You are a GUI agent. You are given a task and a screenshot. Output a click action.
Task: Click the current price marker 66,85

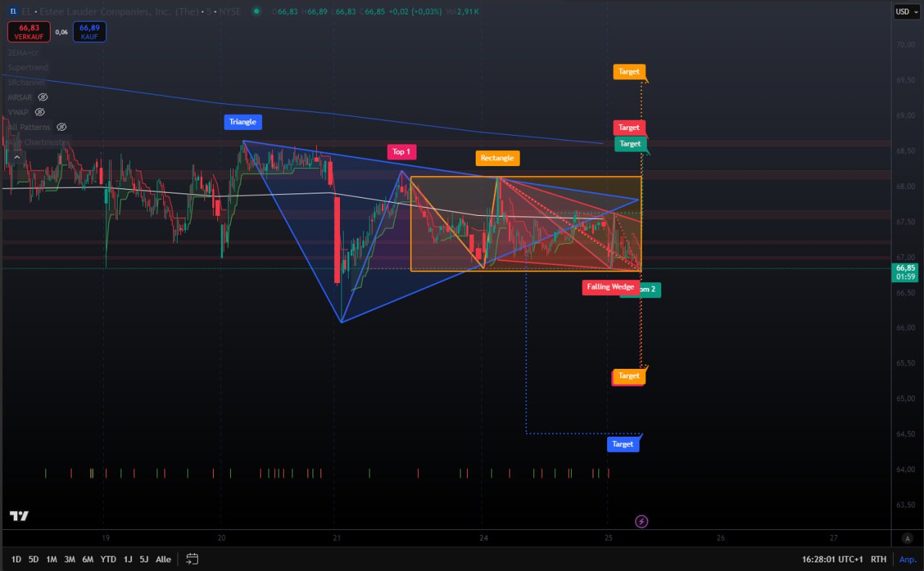point(905,268)
